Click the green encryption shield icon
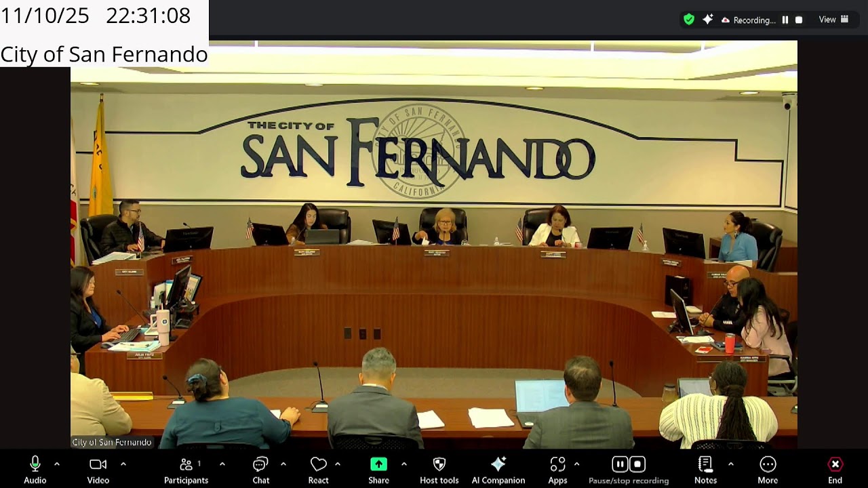The image size is (868, 488). 689,20
